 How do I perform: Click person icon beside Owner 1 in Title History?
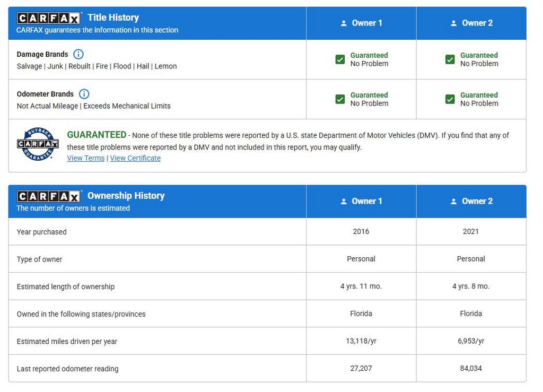coord(344,23)
